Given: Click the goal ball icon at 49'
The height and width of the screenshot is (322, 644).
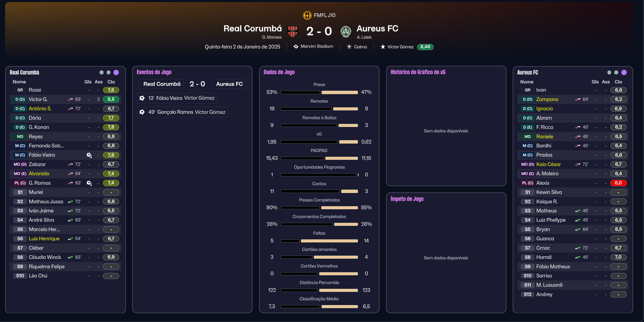Looking at the screenshot, I should 142,112.
